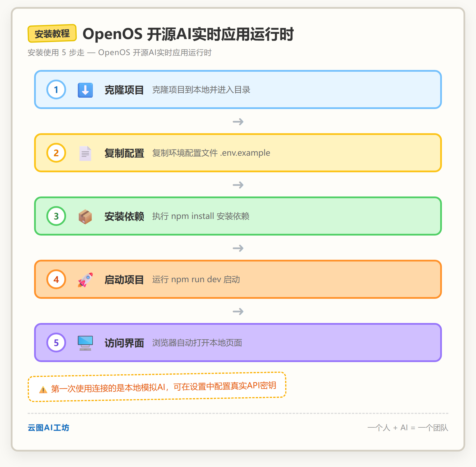Click the desktop computer monitor icon
Screen dimensions: 476x467
point(85,343)
